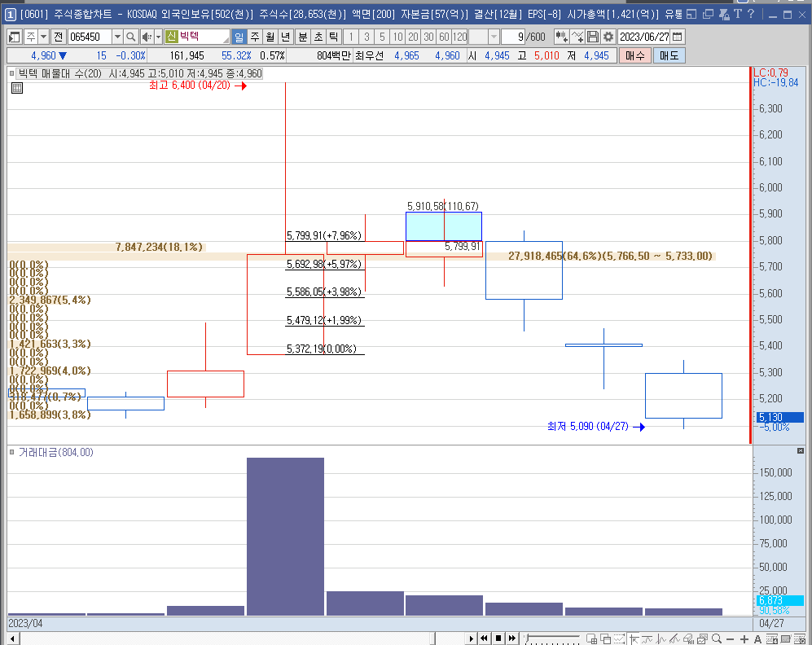This screenshot has height=645, width=812.
Task: Click the T font icon in title bar
Action: click(737, 14)
